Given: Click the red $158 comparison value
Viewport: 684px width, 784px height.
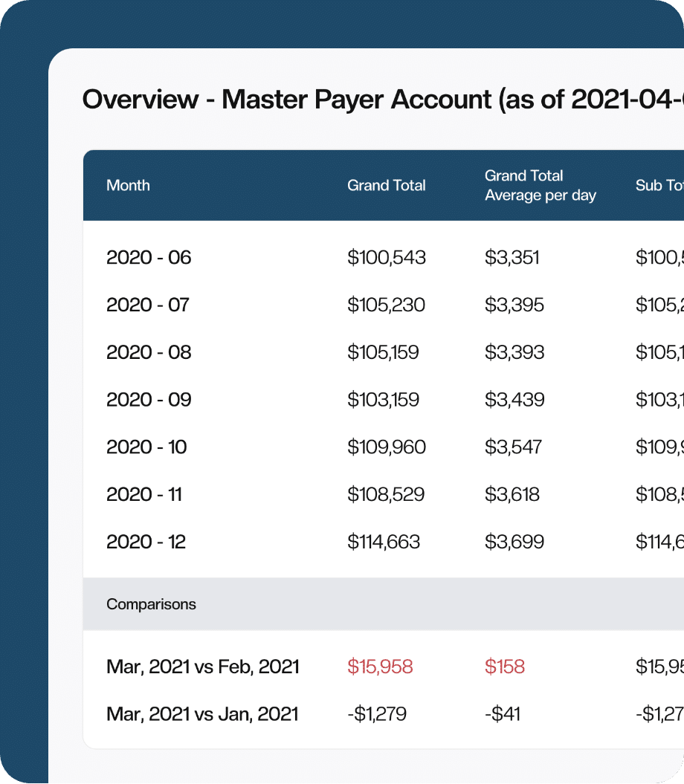Looking at the screenshot, I should coord(504,667).
